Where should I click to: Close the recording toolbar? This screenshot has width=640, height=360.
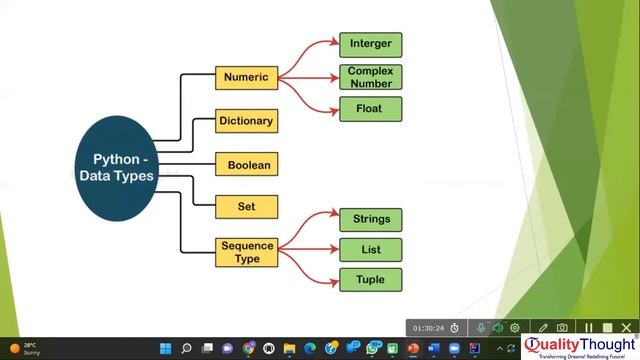(627, 327)
